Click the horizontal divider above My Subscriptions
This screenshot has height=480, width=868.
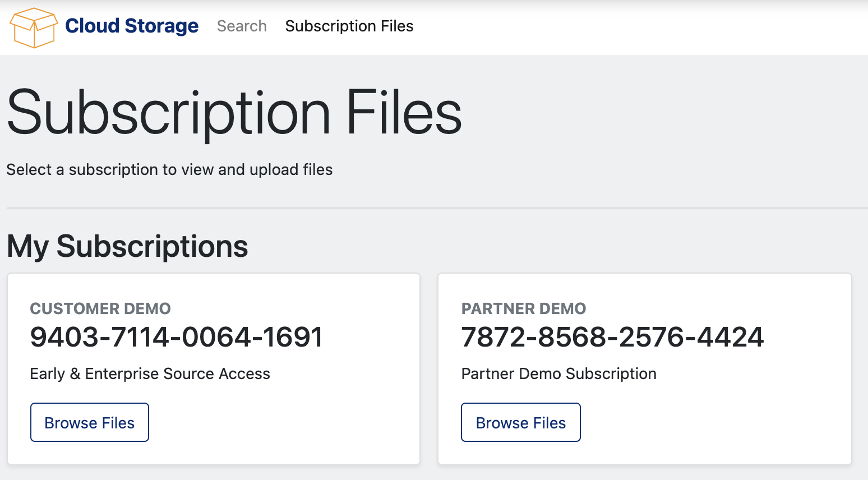tap(437, 208)
